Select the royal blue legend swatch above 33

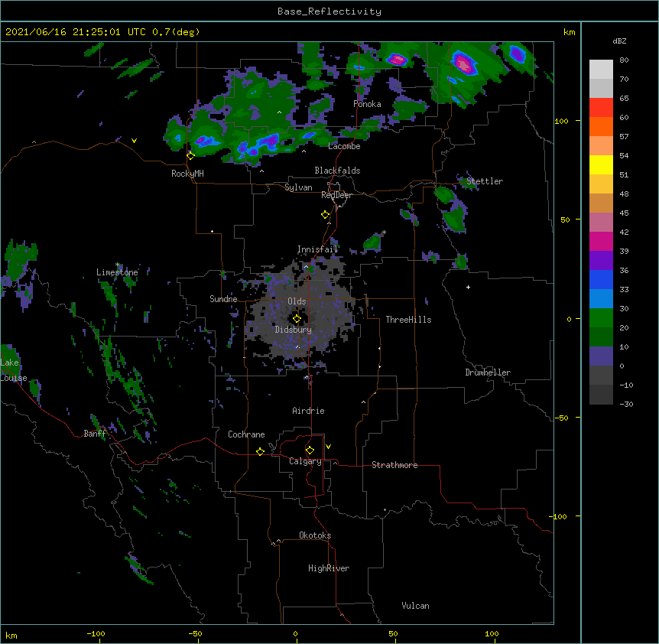[601, 279]
